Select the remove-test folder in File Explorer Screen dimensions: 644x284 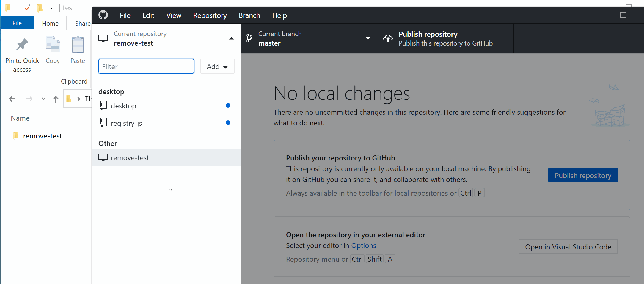click(43, 135)
